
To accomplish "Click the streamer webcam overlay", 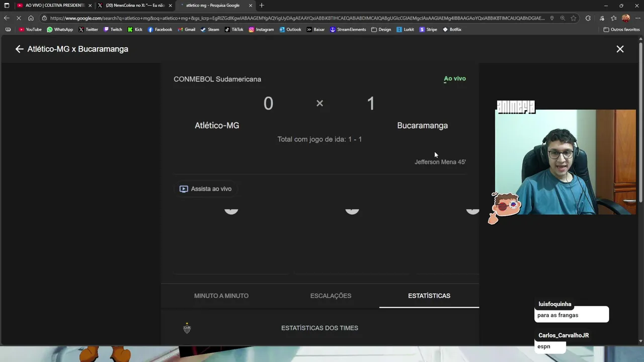I will click(566, 162).
